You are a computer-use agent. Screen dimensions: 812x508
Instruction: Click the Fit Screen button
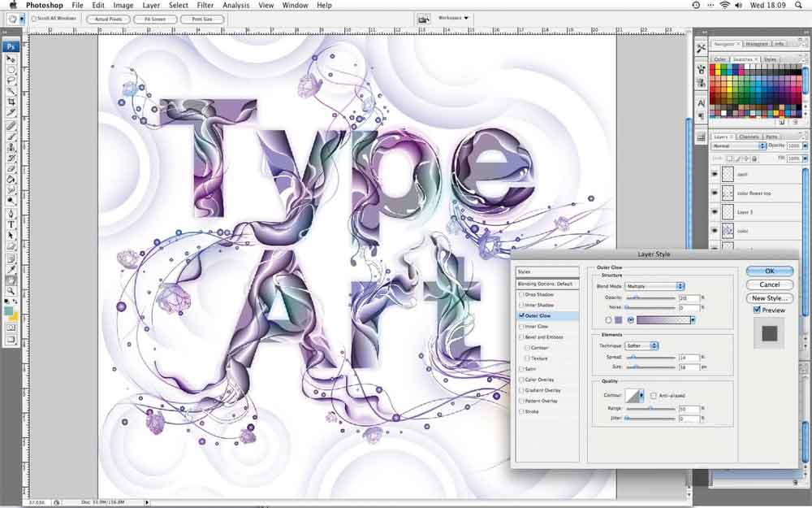pyautogui.click(x=155, y=20)
